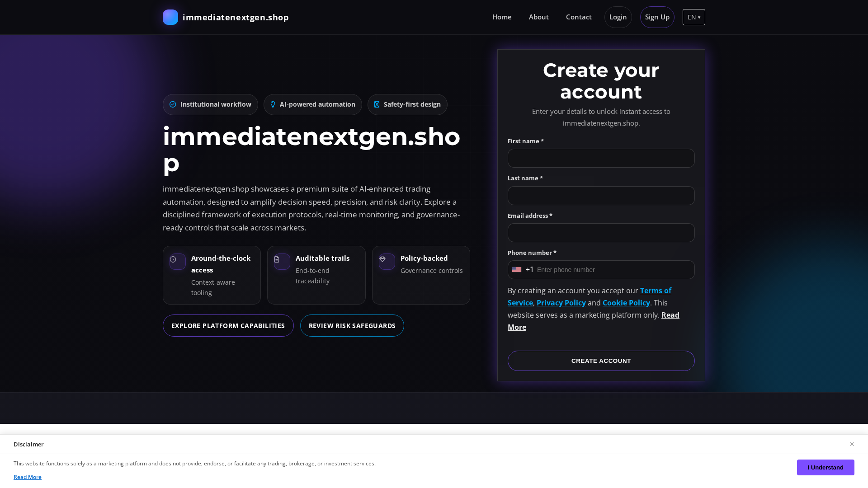Click the Create your account heading
Image resolution: width=868 pixels, height=488 pixels.
pyautogui.click(x=601, y=81)
